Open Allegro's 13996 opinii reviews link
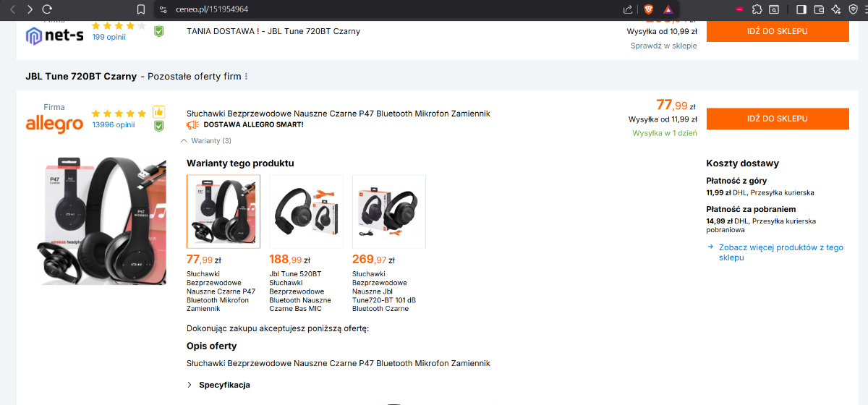Screen dimensions: 868x405 point(114,124)
